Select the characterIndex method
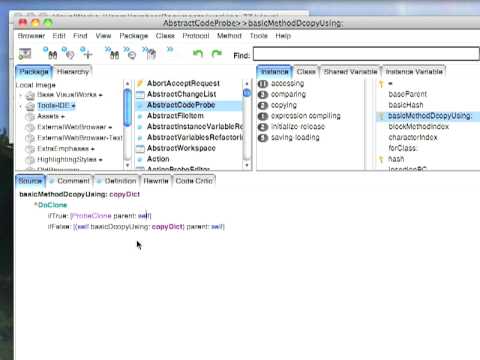 pos(413,137)
